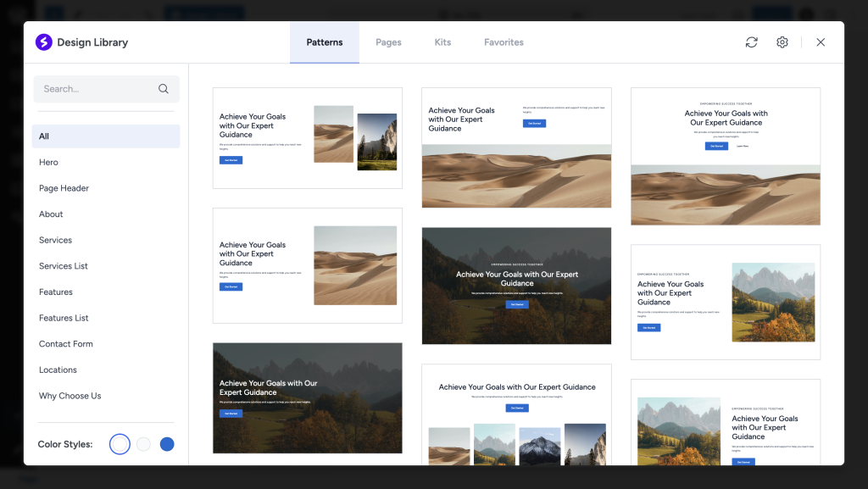Viewport: 868px width, 489px height.
Task: Pick the light gray Color Styles swatch
Action: [143, 443]
